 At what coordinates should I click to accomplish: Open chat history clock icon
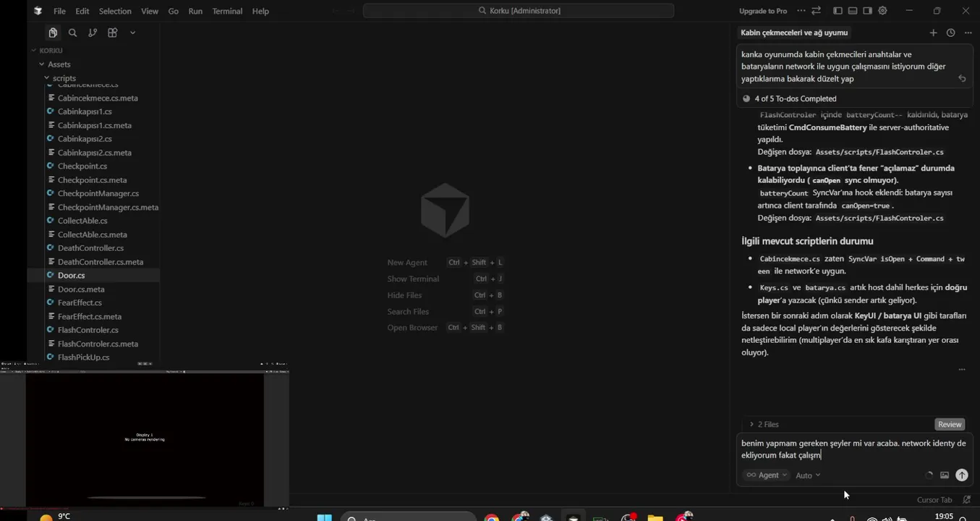950,33
